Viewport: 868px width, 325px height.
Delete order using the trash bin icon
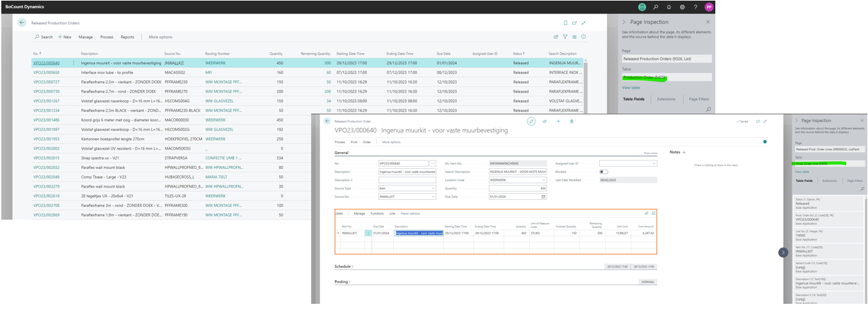click(572, 121)
